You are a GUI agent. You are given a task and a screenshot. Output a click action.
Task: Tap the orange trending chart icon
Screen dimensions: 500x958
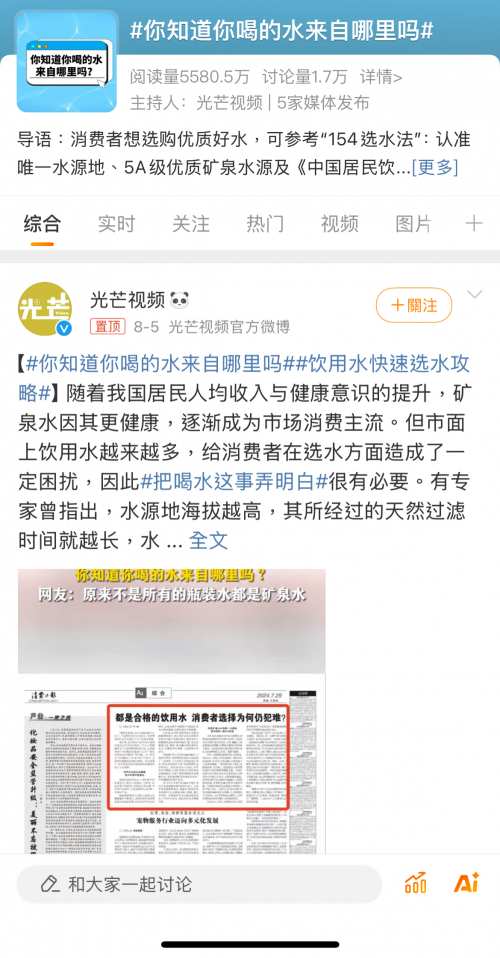(x=416, y=883)
